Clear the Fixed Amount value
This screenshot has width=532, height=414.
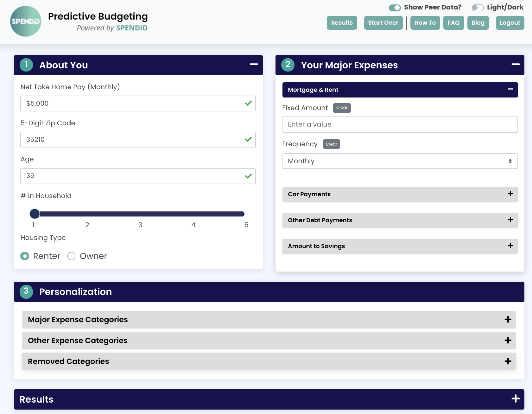pyautogui.click(x=342, y=108)
